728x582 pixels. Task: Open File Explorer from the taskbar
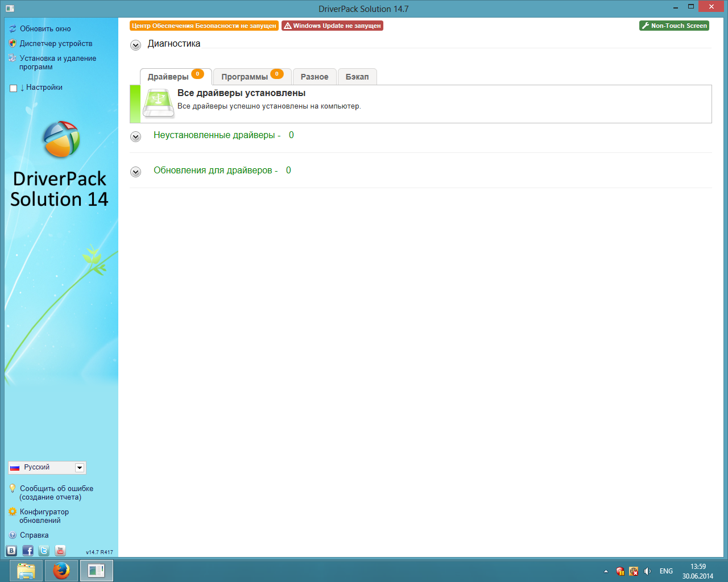coord(26,571)
